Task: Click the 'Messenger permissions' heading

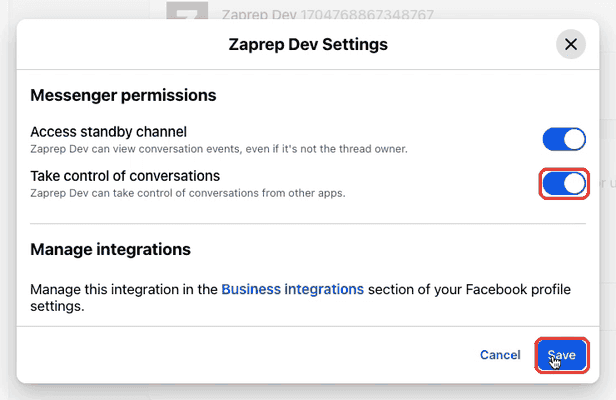Action: (x=123, y=95)
